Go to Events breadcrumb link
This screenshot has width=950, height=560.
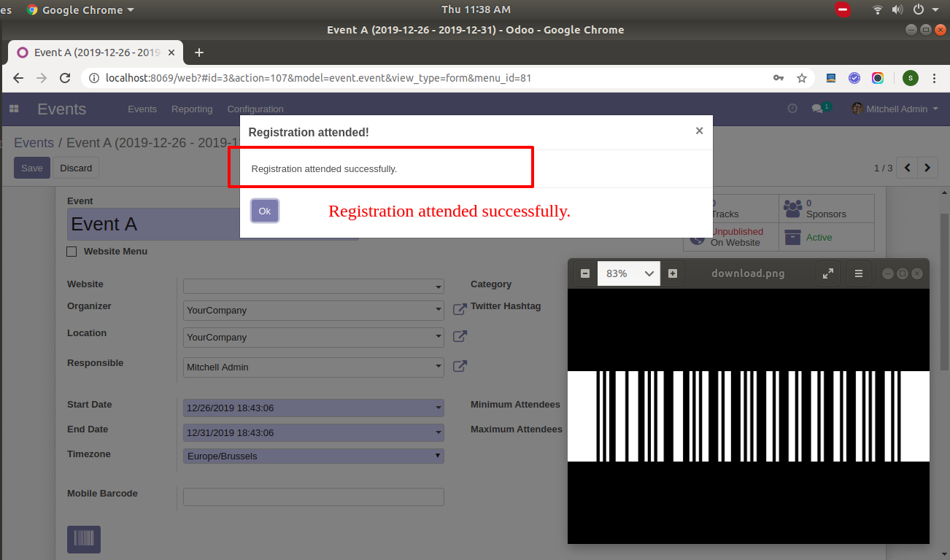click(34, 143)
